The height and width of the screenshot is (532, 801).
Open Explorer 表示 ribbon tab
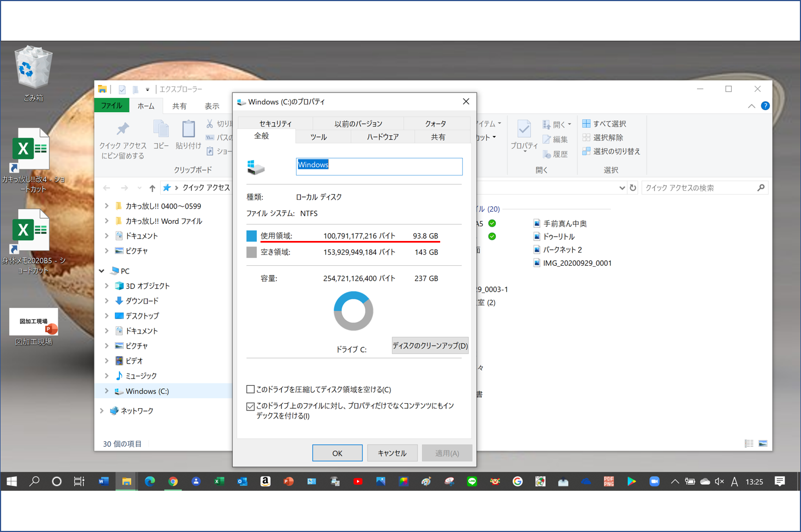(x=212, y=106)
